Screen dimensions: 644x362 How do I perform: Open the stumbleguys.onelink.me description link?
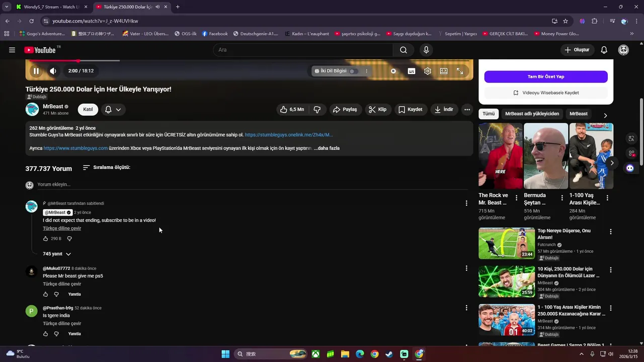(x=289, y=135)
